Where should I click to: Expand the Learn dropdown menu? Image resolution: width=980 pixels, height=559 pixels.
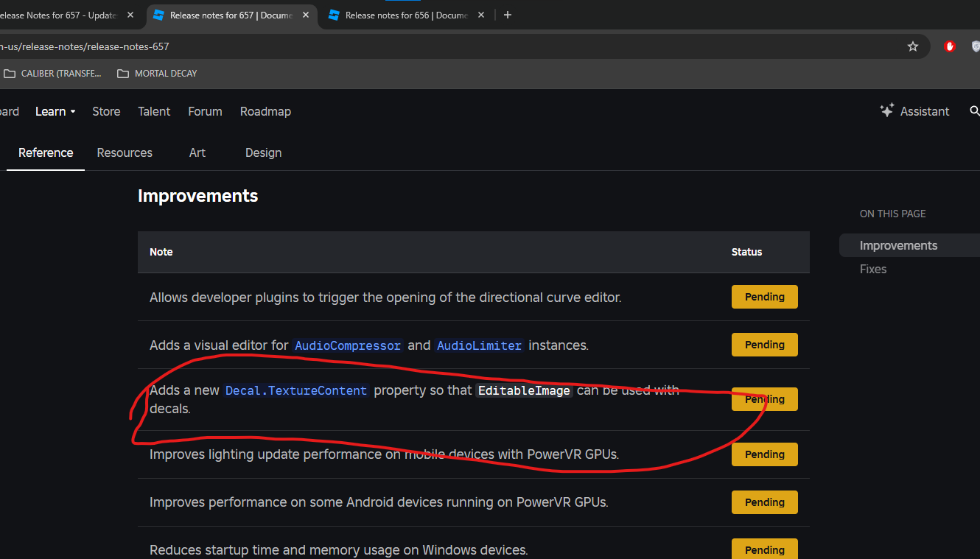pos(55,111)
